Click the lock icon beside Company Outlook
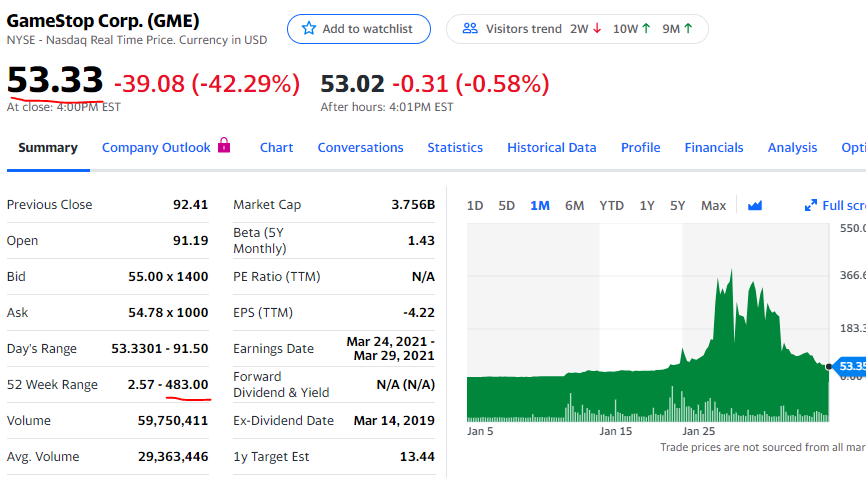866x478 pixels. [224, 145]
